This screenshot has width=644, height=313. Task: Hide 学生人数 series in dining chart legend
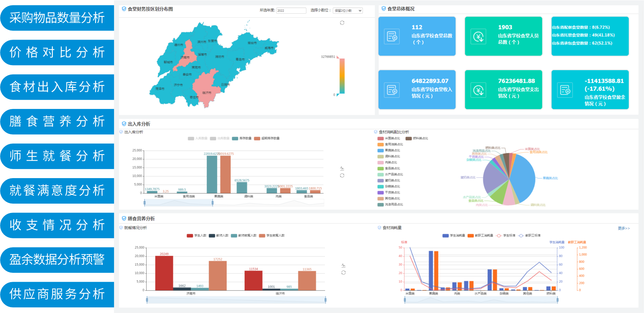[196, 236]
